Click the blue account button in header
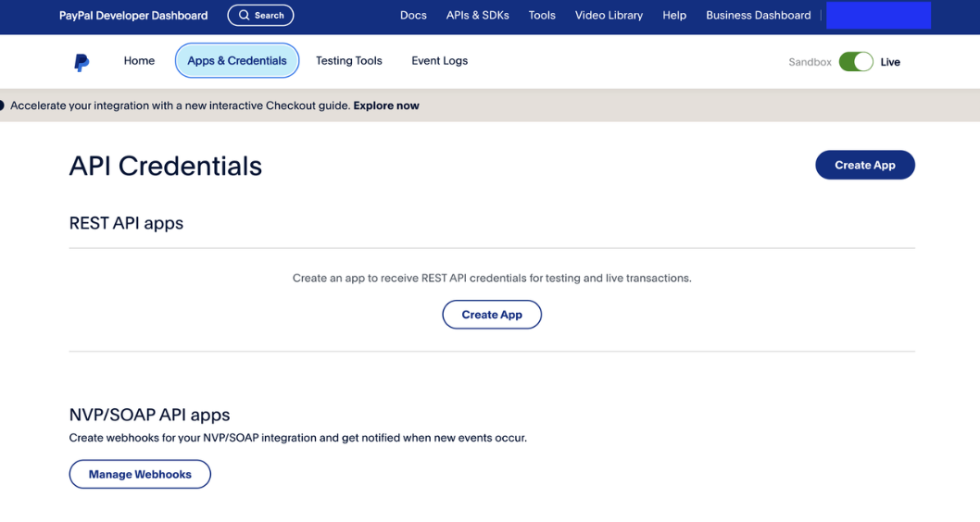This screenshot has width=980, height=522. (878, 15)
